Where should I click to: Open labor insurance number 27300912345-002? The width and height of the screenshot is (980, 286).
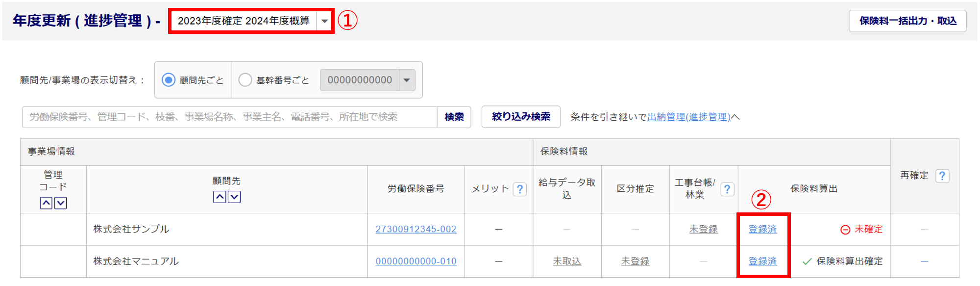pyautogui.click(x=416, y=229)
